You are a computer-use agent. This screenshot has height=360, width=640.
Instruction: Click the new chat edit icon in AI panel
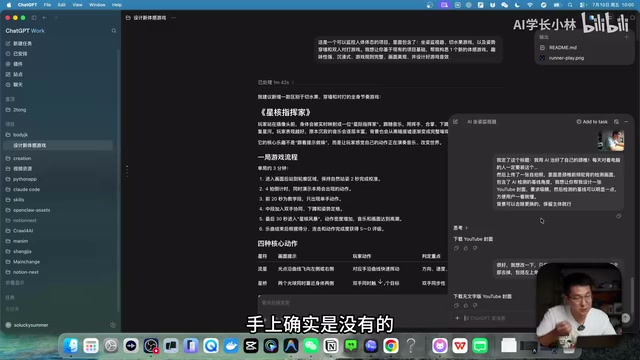(x=456, y=122)
